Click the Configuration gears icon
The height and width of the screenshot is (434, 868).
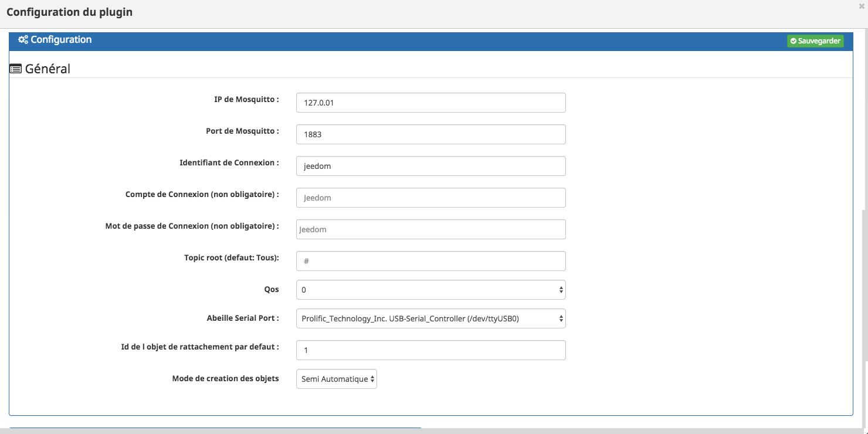tap(23, 40)
